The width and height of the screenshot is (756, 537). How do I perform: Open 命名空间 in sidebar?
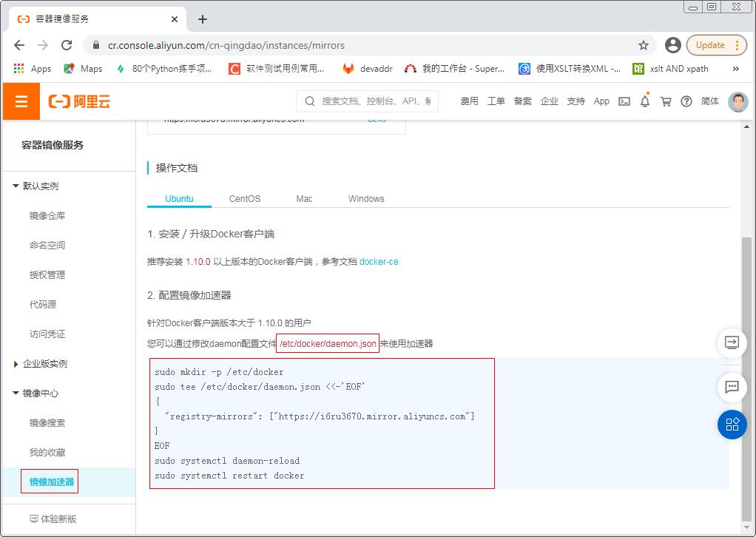click(x=47, y=245)
